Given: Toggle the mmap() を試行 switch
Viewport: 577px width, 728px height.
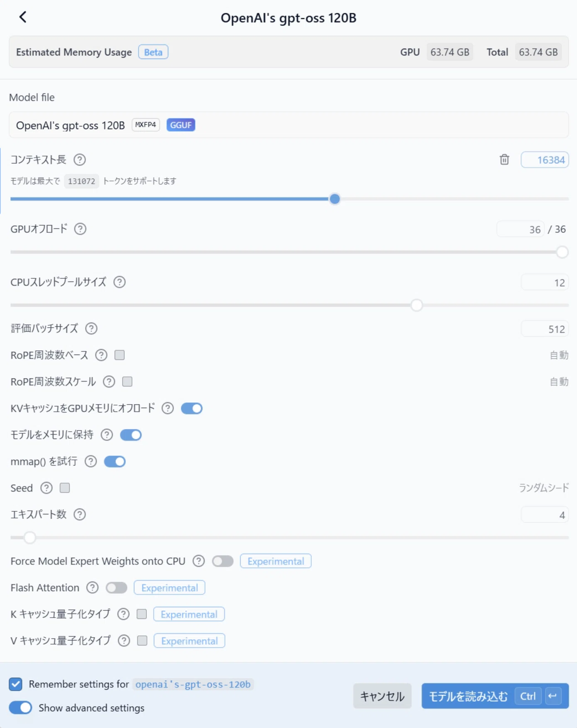Looking at the screenshot, I should point(115,462).
